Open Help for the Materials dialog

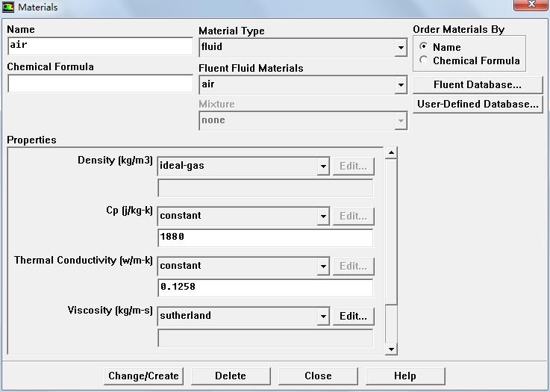[x=404, y=376]
